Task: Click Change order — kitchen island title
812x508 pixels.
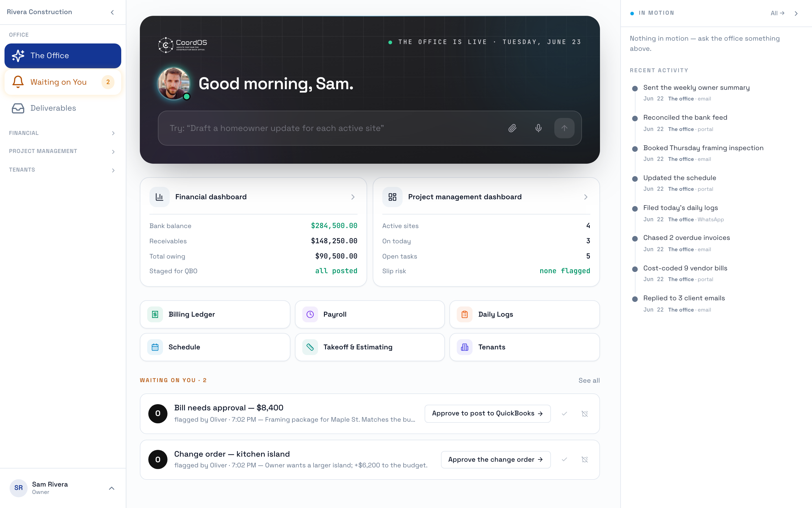Action: coord(232,454)
